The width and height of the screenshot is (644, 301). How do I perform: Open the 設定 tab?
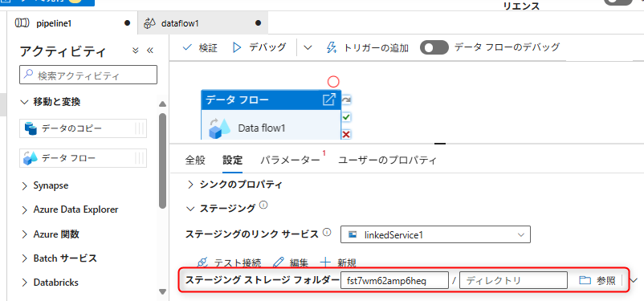tap(232, 161)
